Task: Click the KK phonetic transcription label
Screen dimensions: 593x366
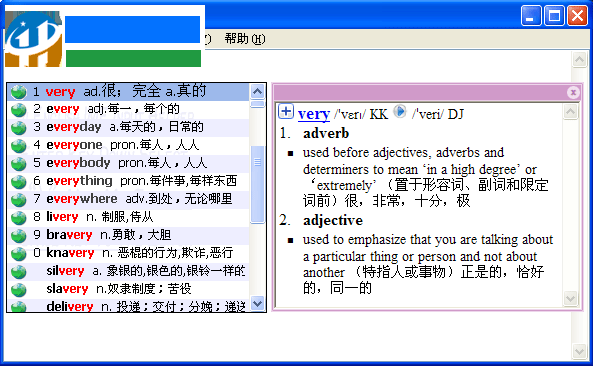Action: tap(379, 114)
